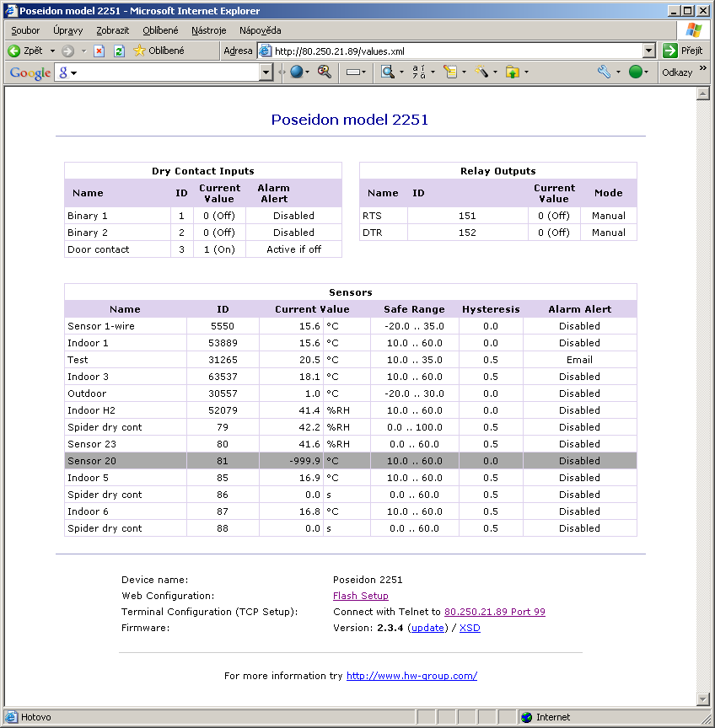715x728 pixels.
Task: Click the yellow folder up-arrow icon
Action: (513, 72)
